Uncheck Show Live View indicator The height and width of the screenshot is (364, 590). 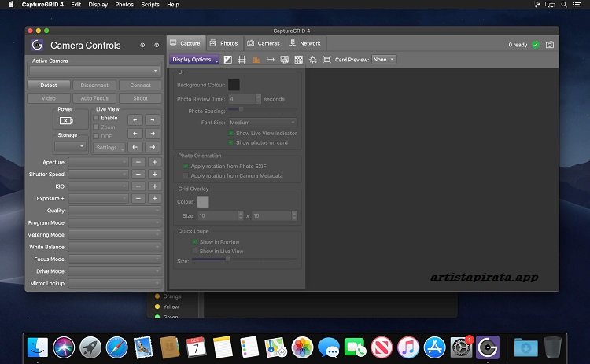coord(231,134)
